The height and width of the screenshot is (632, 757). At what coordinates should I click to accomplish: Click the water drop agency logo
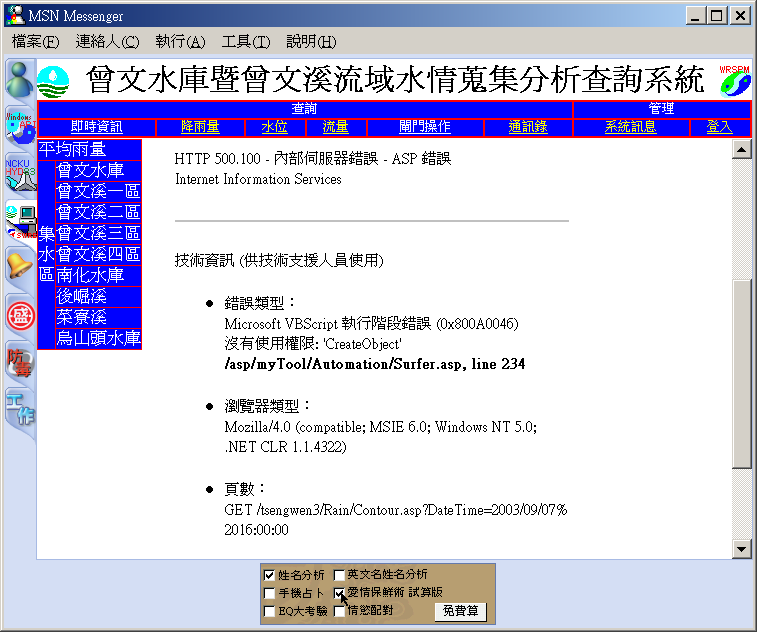tap(53, 82)
